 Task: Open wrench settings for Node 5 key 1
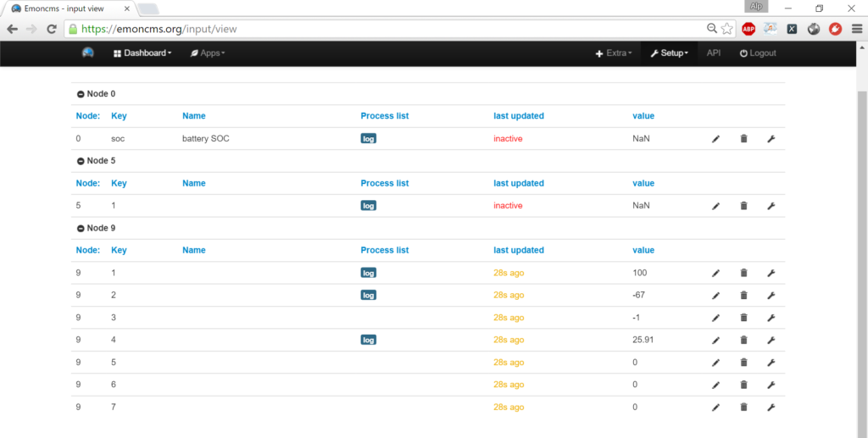click(x=771, y=206)
